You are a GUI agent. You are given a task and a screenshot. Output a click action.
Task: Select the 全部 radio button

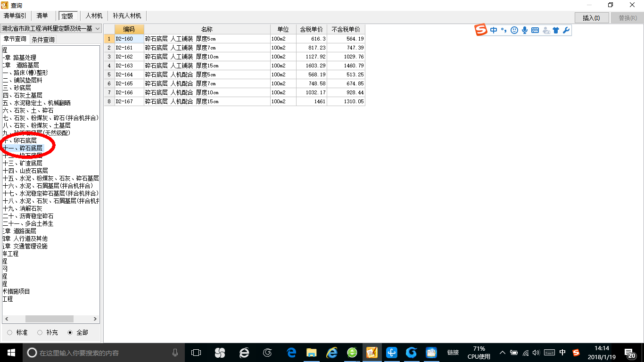[70, 333]
